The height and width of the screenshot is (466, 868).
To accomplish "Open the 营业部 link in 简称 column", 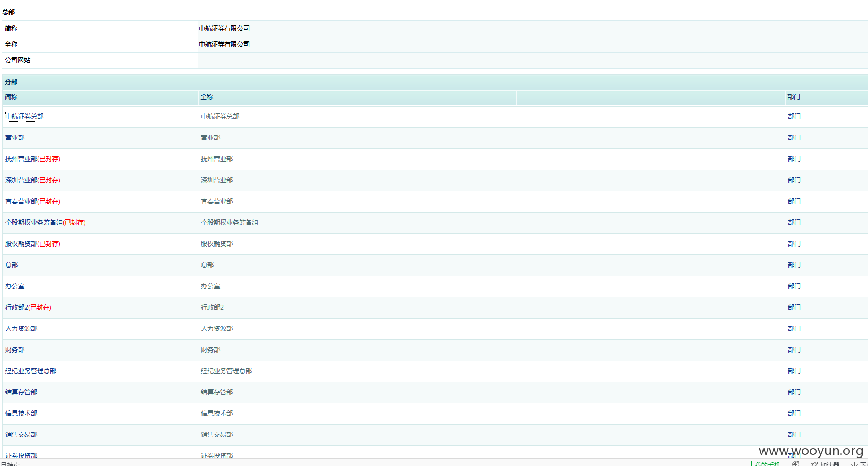I will point(15,138).
